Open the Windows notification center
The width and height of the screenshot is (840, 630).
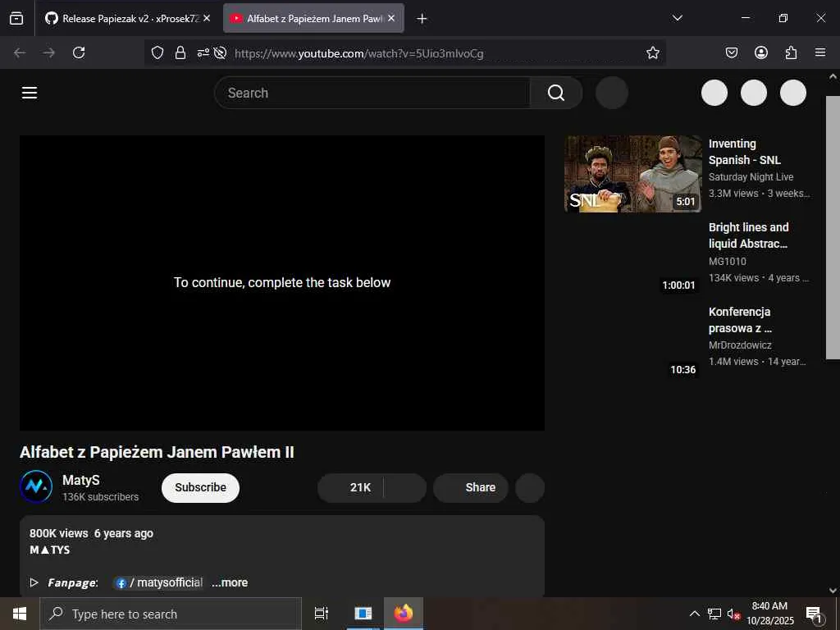[x=814, y=614]
